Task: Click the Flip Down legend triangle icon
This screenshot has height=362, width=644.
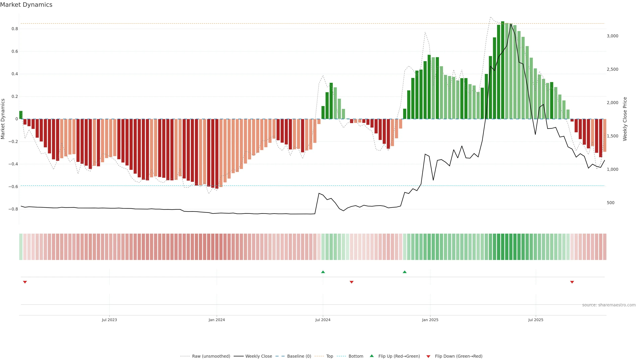Action: (x=428, y=356)
